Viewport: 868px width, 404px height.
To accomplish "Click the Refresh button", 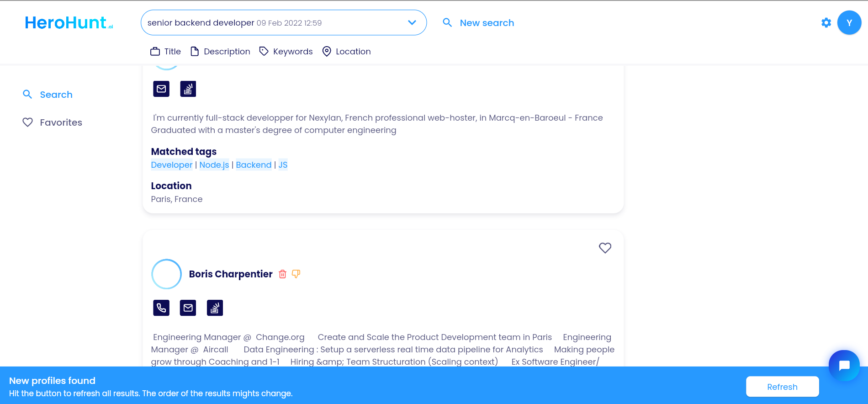I will tap(782, 387).
